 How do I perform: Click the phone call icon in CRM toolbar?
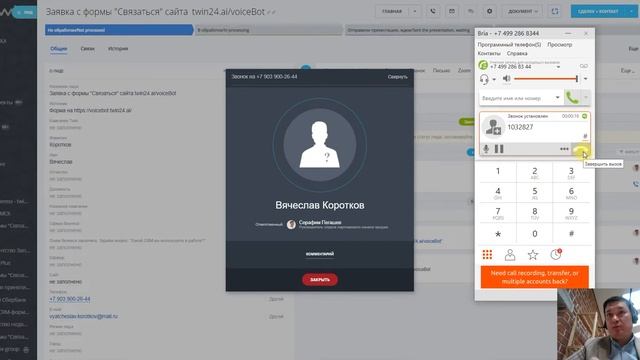tap(433, 11)
